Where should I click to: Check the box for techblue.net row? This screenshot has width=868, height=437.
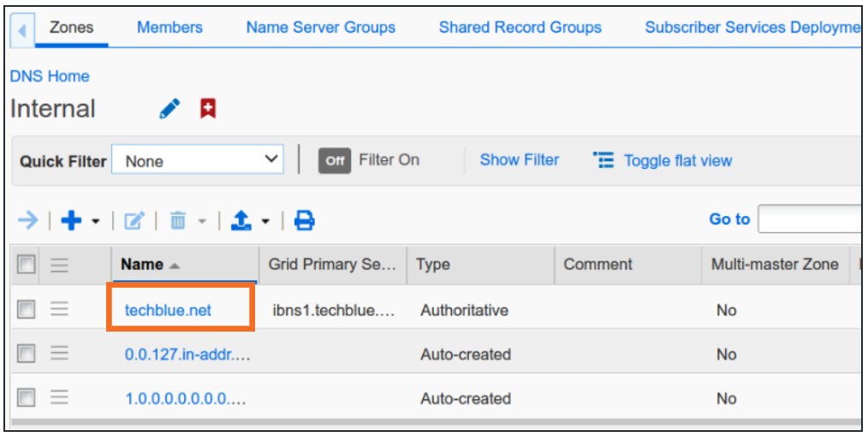pyautogui.click(x=27, y=310)
